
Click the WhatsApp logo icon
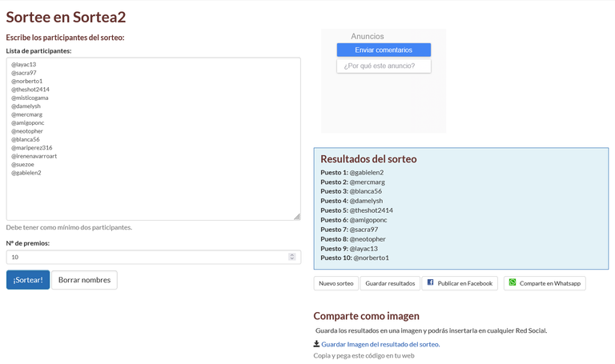click(x=512, y=282)
